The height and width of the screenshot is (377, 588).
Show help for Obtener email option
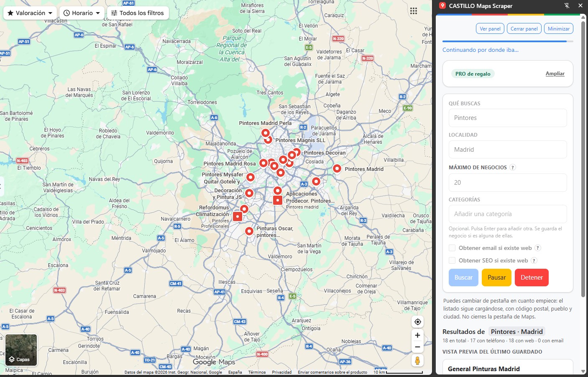click(x=538, y=248)
